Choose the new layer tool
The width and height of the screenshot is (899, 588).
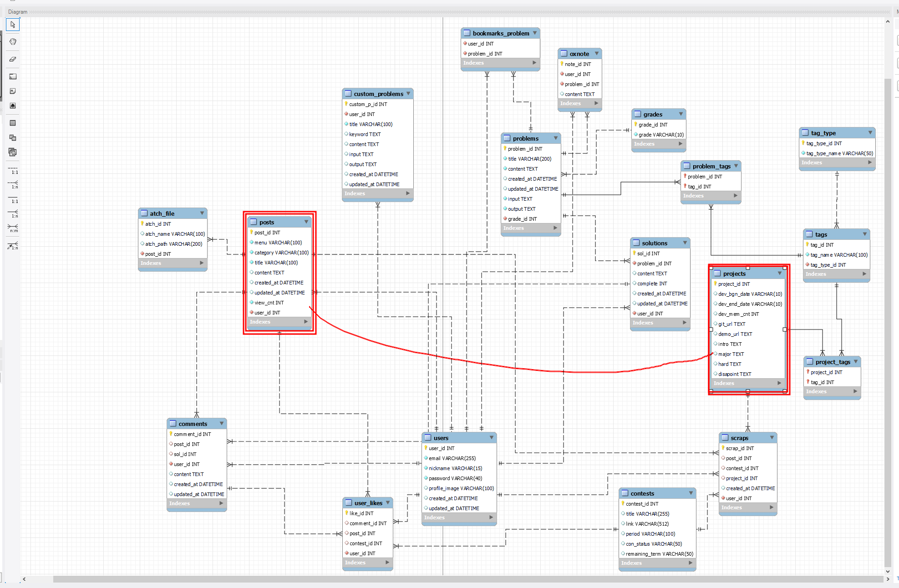tap(13, 76)
